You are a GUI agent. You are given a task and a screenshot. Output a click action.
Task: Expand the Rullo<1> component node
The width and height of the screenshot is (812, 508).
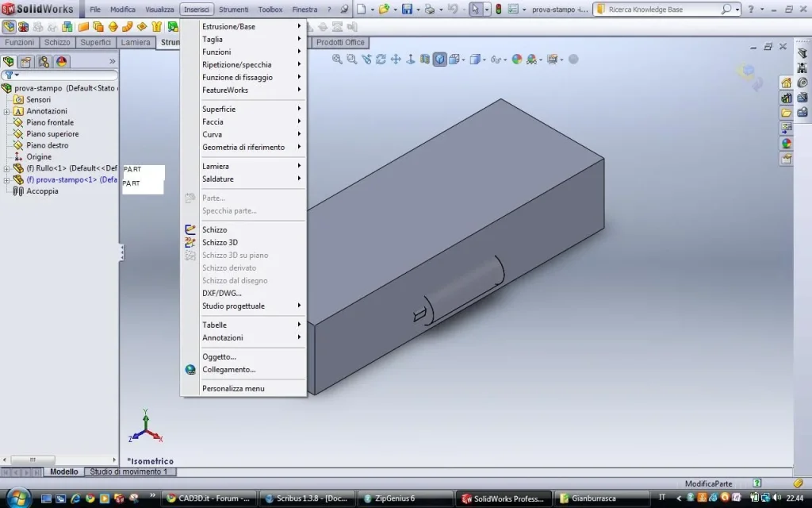pyautogui.click(x=6, y=168)
